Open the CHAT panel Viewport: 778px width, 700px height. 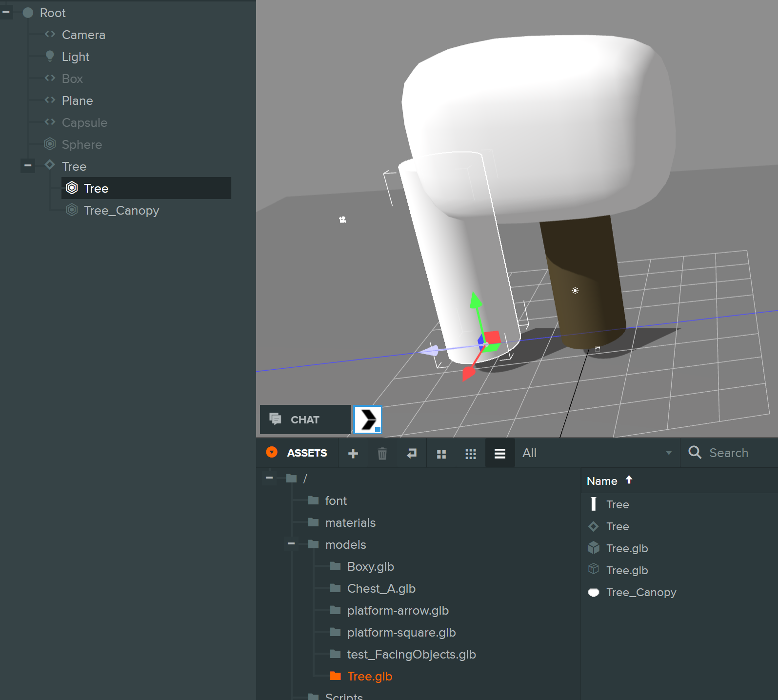(305, 420)
